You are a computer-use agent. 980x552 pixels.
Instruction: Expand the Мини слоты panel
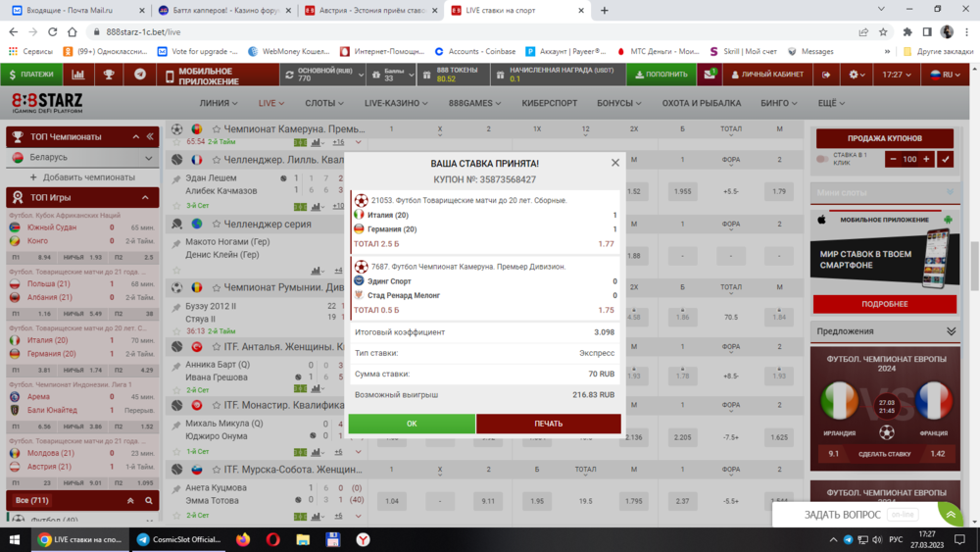coord(950,192)
